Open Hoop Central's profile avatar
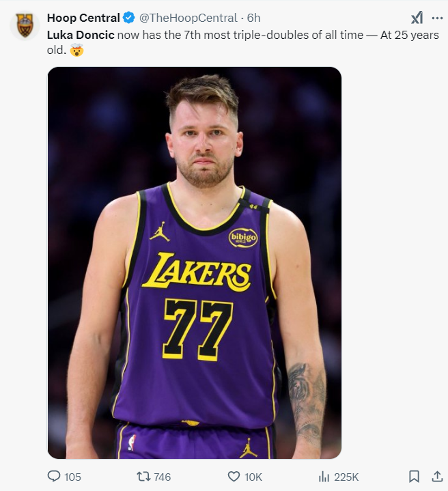The width and height of the screenshot is (448, 491). click(25, 25)
